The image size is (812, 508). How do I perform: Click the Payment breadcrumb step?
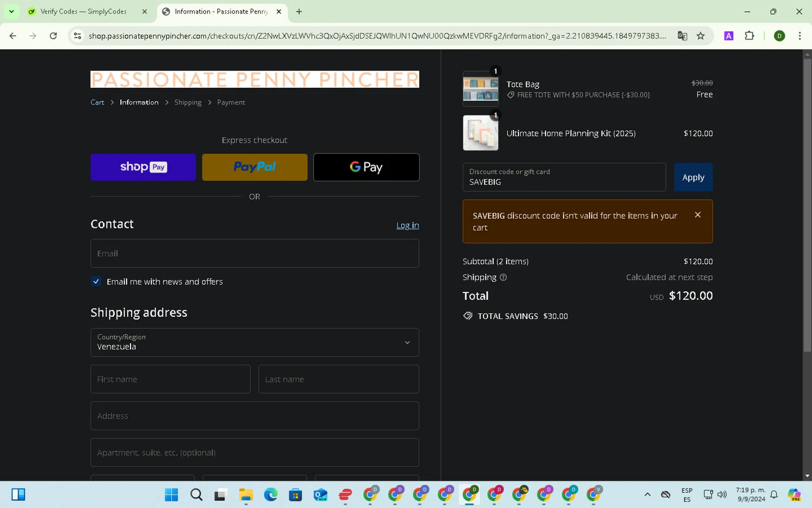[231, 102]
